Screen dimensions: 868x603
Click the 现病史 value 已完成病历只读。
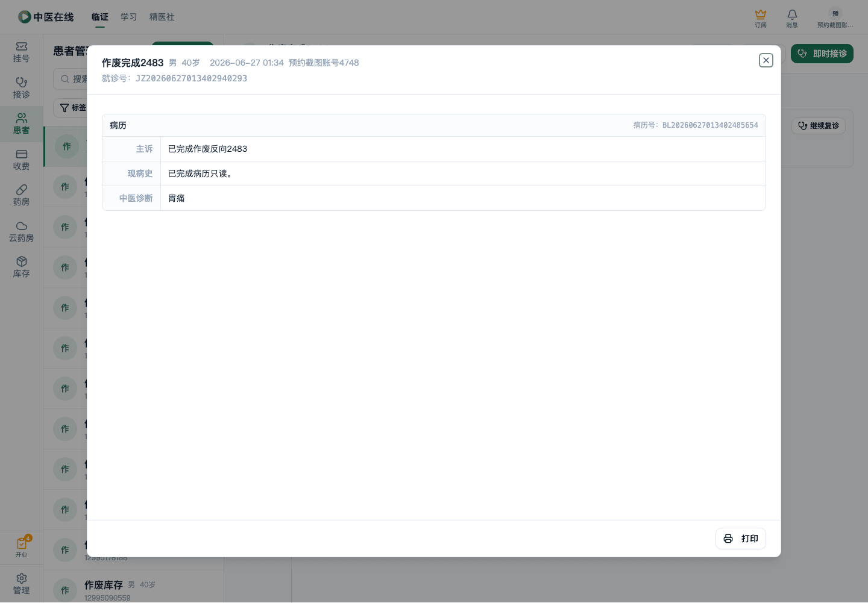point(201,173)
